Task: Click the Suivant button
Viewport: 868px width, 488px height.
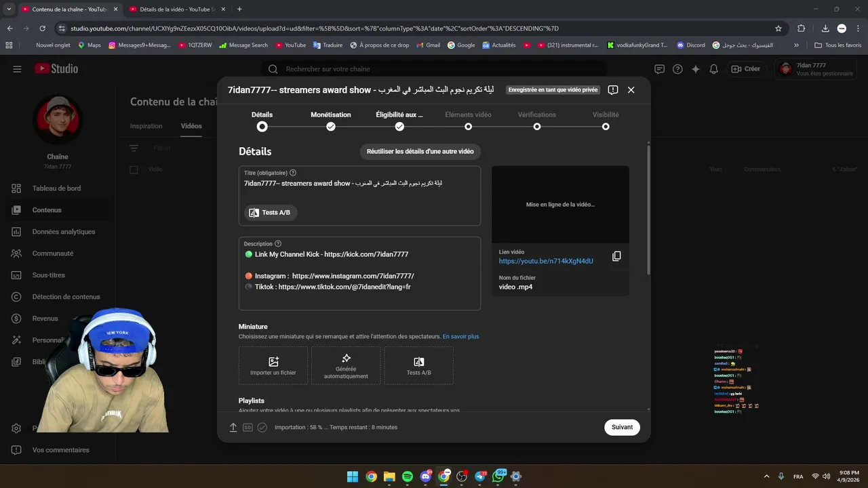Action: [x=622, y=427]
